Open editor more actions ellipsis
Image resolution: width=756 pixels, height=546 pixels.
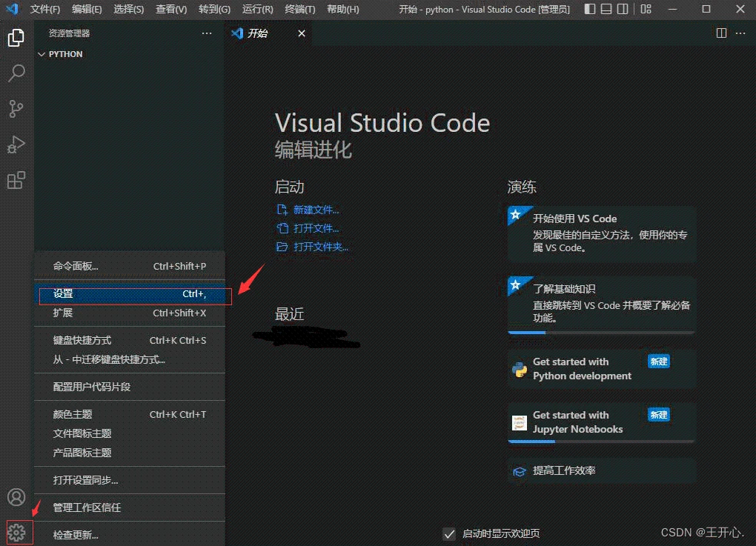coord(740,33)
